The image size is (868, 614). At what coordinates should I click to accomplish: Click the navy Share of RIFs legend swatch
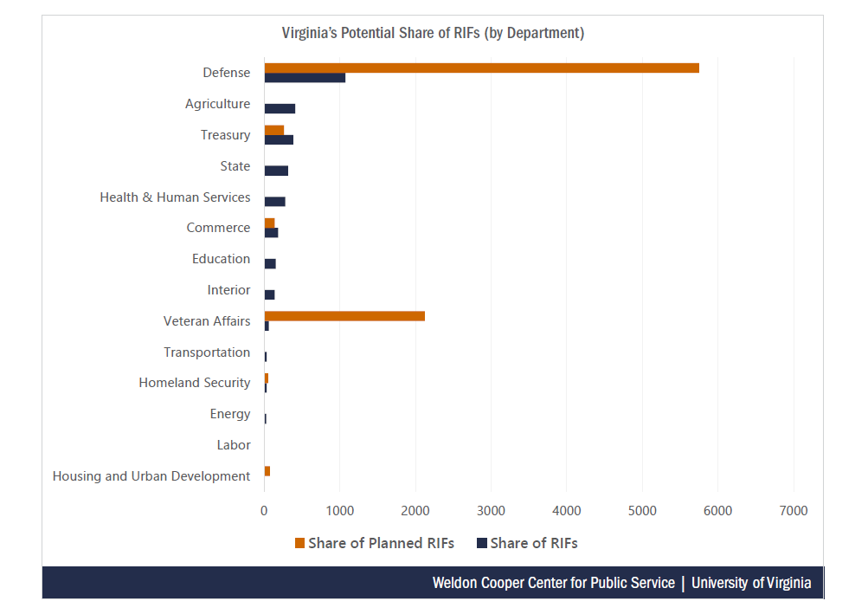(x=482, y=544)
